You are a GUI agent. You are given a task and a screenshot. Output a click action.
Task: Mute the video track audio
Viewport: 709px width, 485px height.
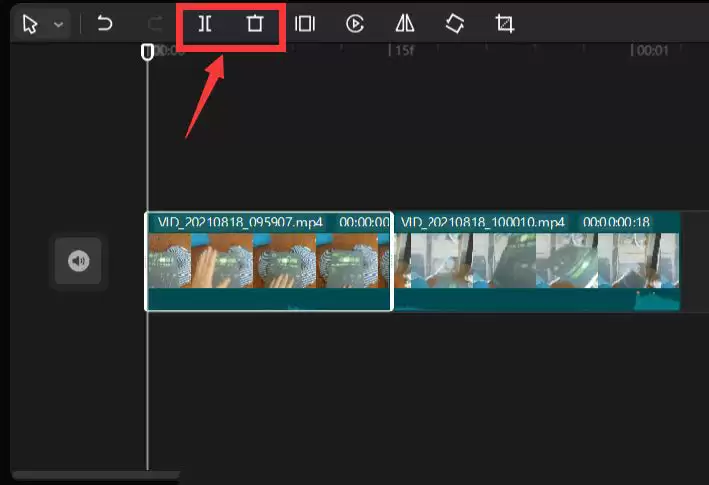79,262
